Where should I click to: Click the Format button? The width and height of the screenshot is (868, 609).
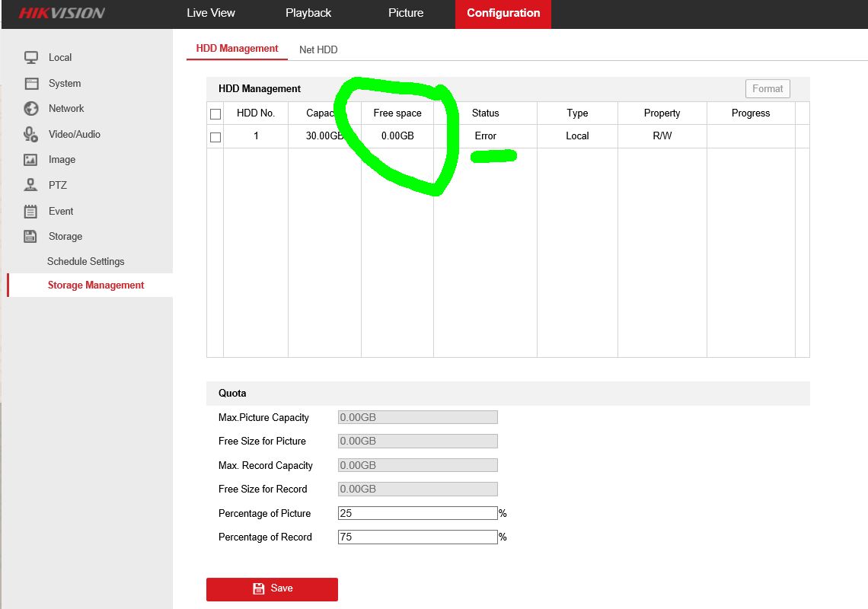tap(767, 88)
